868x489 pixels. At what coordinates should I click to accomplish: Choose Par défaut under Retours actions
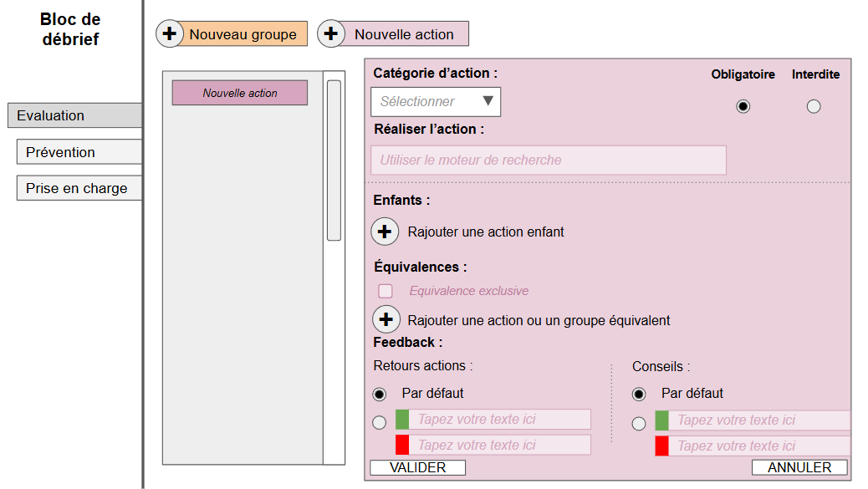pyautogui.click(x=380, y=394)
